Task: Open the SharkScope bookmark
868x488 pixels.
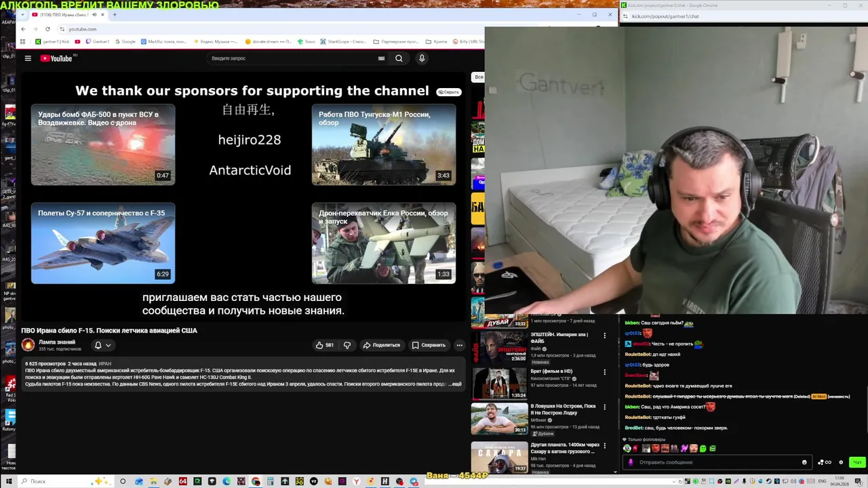Action: coord(342,41)
